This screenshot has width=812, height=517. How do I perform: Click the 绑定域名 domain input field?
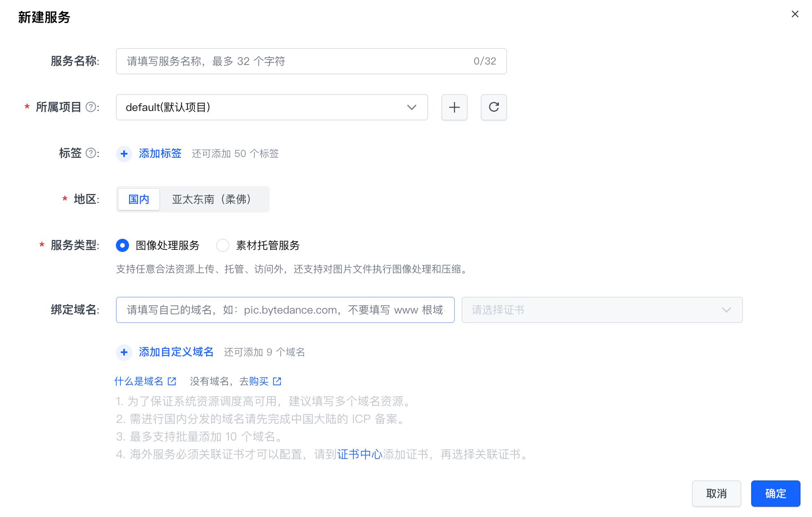285,310
